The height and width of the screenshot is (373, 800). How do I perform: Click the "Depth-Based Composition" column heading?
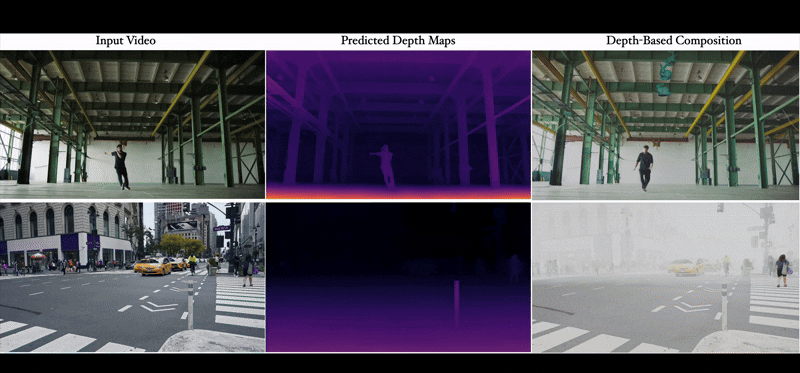pos(673,41)
